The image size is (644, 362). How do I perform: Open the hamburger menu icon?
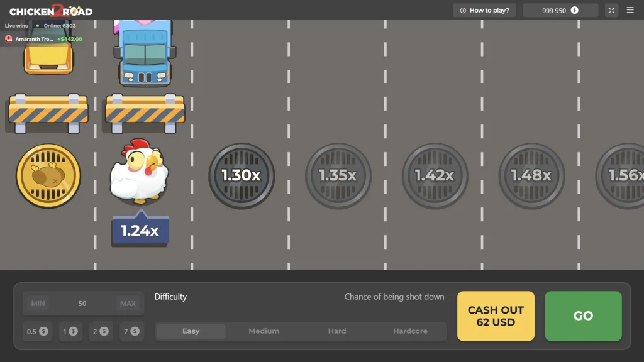[x=630, y=10]
